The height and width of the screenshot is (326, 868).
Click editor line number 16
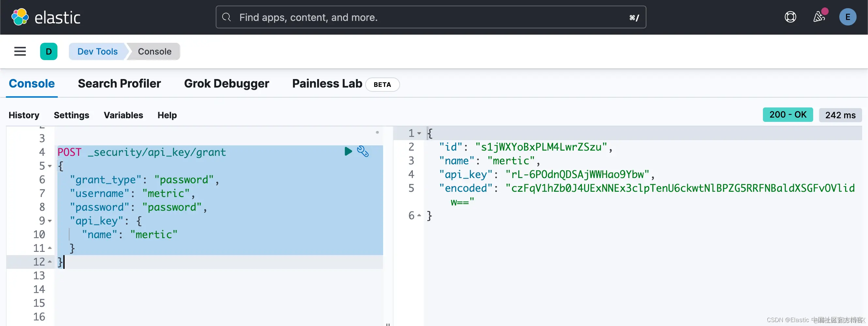(x=39, y=317)
